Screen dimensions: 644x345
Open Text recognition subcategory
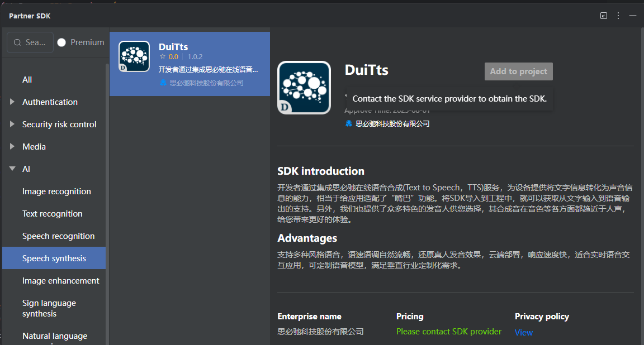(52, 214)
